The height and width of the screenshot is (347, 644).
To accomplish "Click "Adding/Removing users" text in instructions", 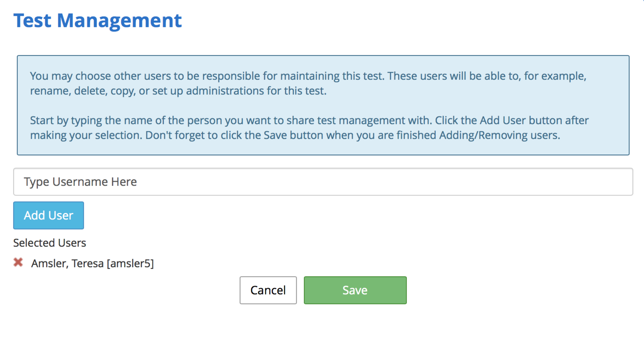I will coord(499,135).
